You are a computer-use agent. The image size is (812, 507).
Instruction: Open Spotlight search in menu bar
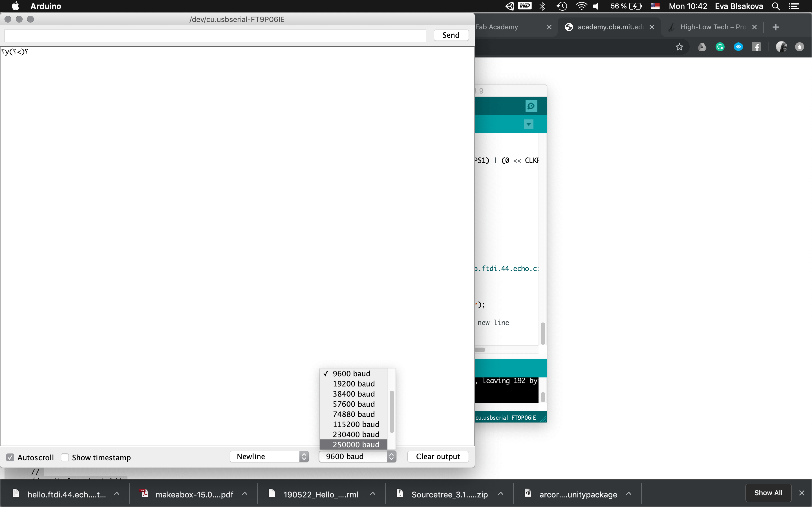(x=776, y=6)
